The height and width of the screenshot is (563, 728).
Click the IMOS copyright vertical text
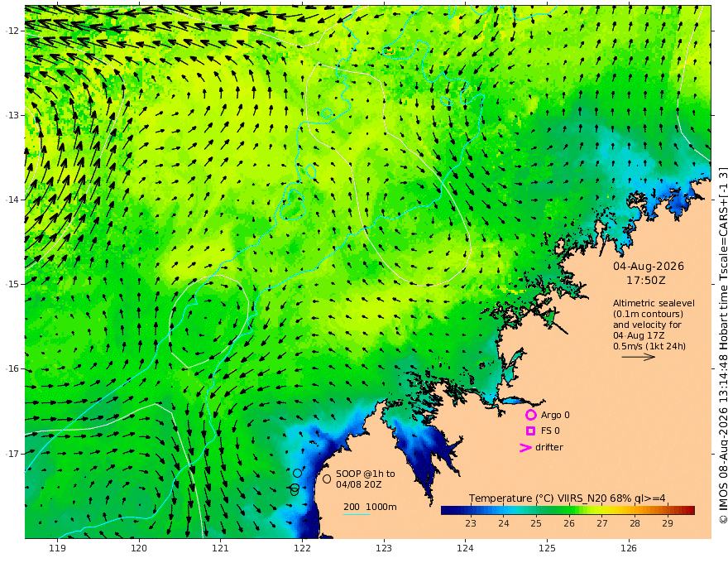(723, 345)
